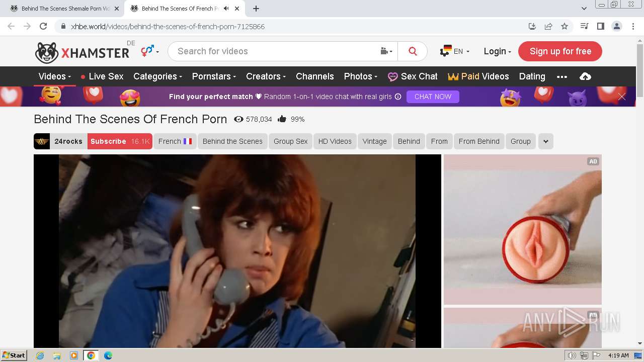Open the three-dot more navigation menu
This screenshot has height=362, width=644.
[562, 76]
